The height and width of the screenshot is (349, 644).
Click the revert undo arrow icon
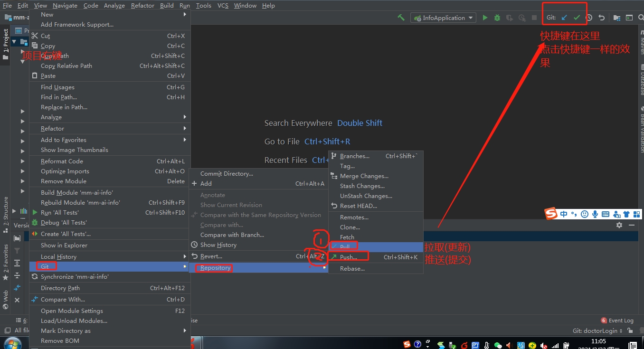(x=602, y=18)
